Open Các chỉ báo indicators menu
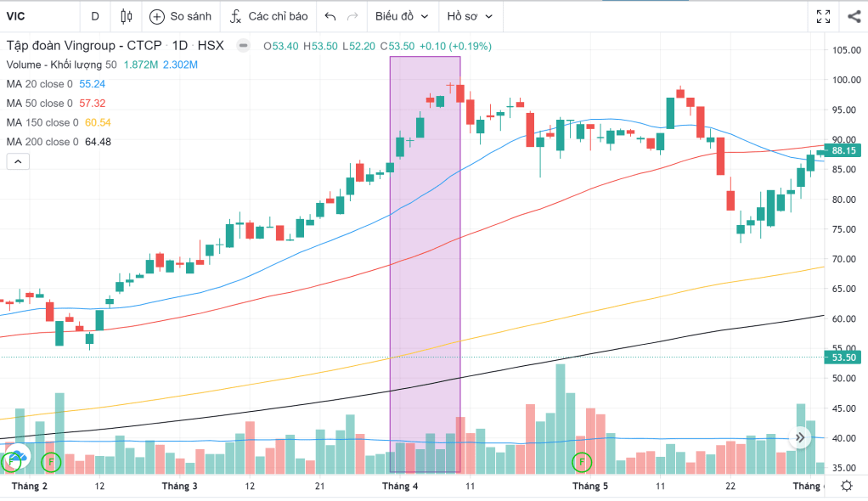This screenshot has height=501, width=868. click(268, 16)
